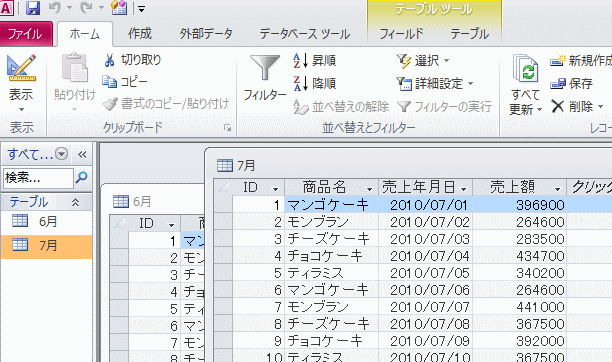Screen dimensions: 612x362
Task: Open the 選択 filter selection dropdown
Action: (x=423, y=61)
